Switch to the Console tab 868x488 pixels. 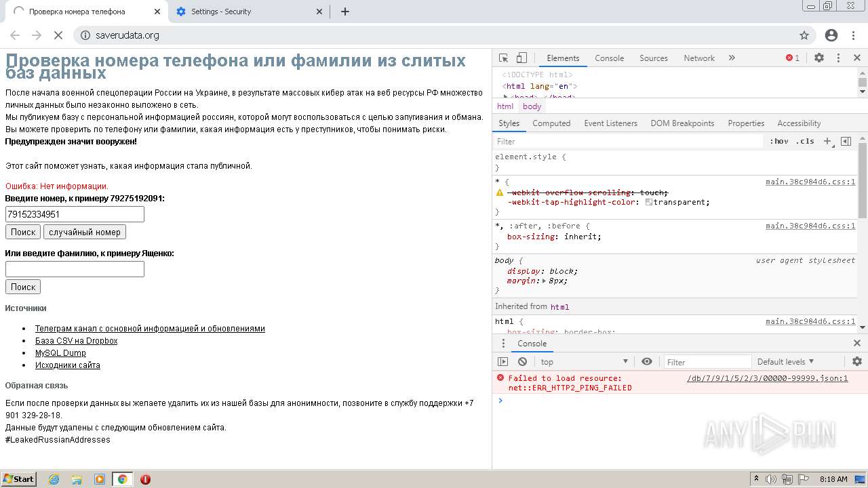[x=609, y=58]
